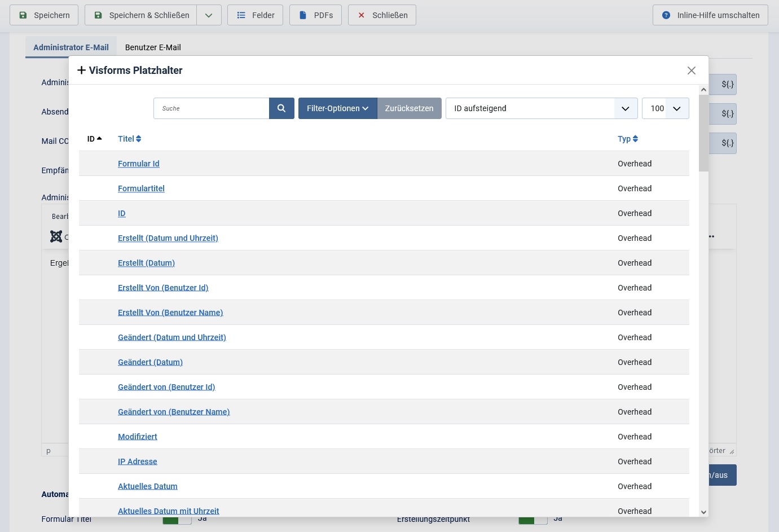Sort the list by ID column
Image resolution: width=779 pixels, height=532 pixels.
click(94, 139)
